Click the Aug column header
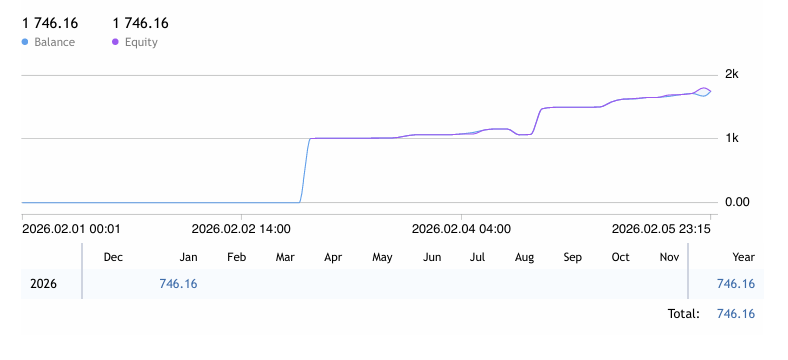 tap(524, 257)
